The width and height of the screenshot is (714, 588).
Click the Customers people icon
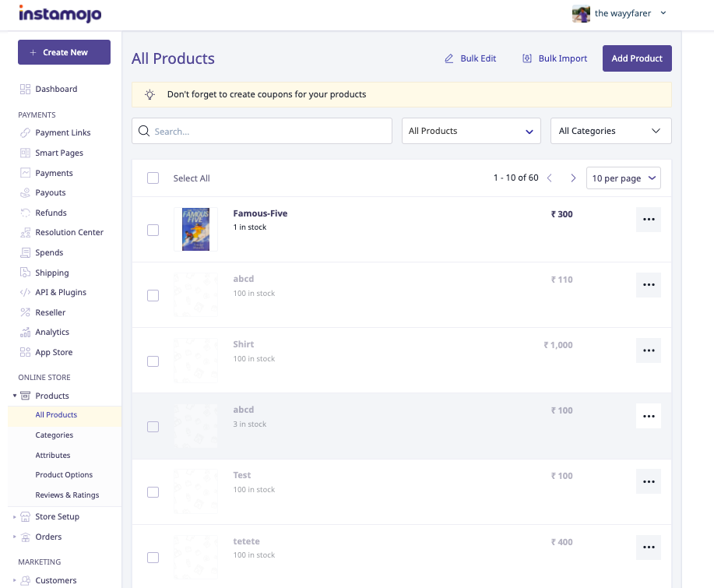(x=25, y=580)
